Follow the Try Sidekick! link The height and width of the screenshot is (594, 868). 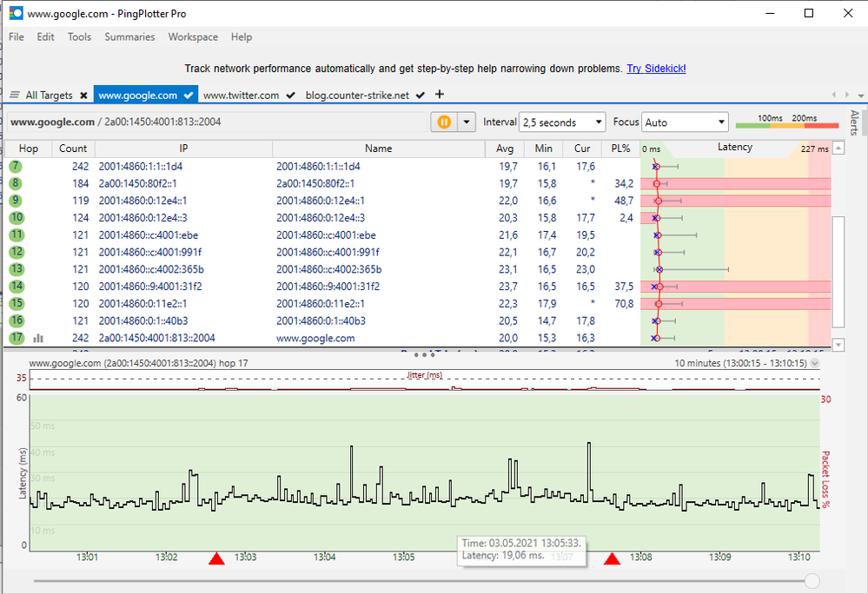coord(656,69)
